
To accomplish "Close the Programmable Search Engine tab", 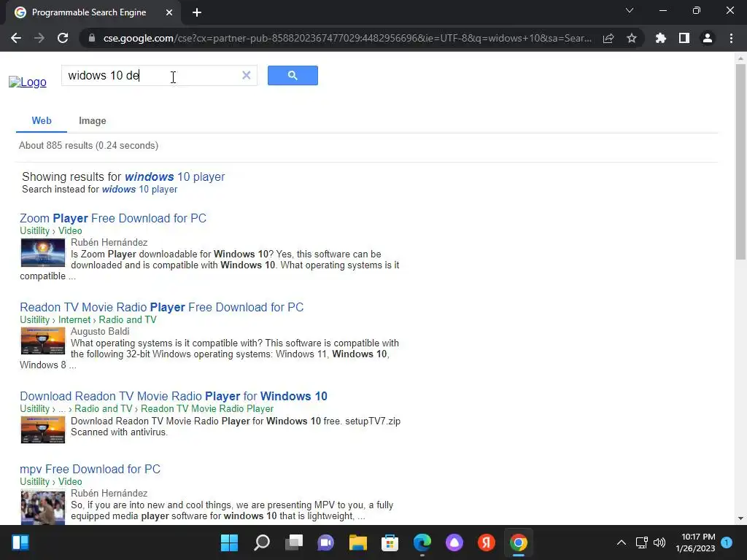I will 169,12.
